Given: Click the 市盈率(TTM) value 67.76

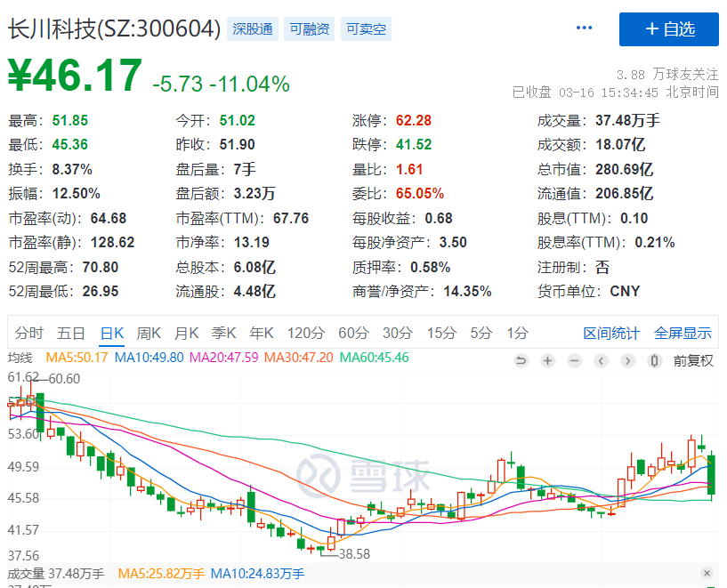Looking at the screenshot, I should (291, 218).
